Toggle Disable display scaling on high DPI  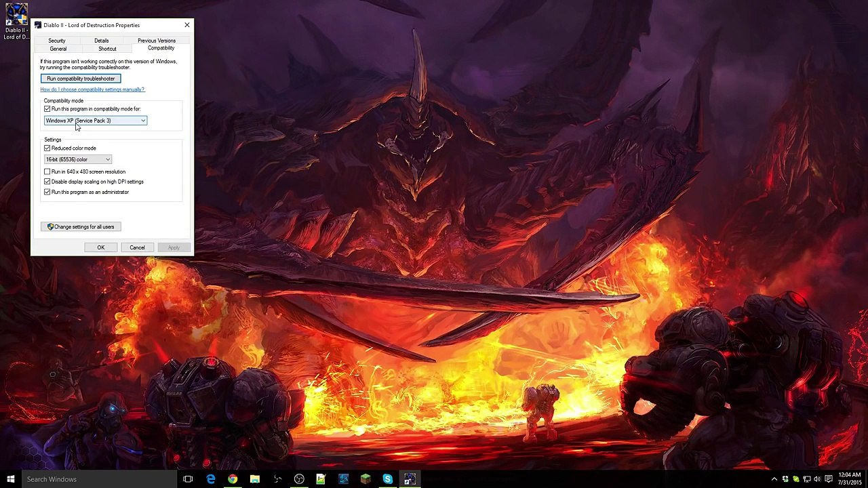47,182
